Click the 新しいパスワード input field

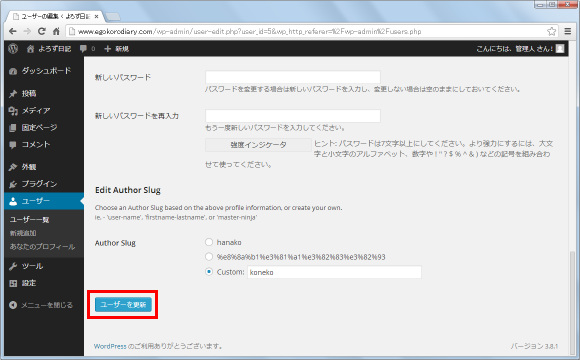coord(293,77)
